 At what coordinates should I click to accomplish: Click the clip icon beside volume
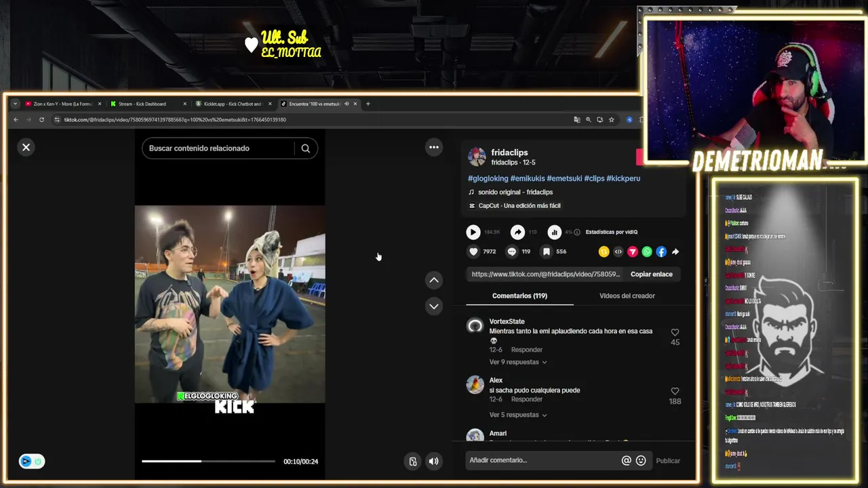click(x=413, y=462)
